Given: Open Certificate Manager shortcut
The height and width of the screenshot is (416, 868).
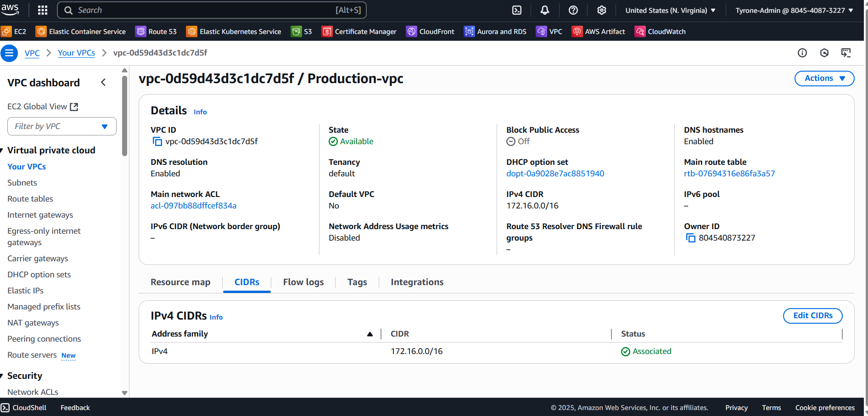Looking at the screenshot, I should point(359,31).
